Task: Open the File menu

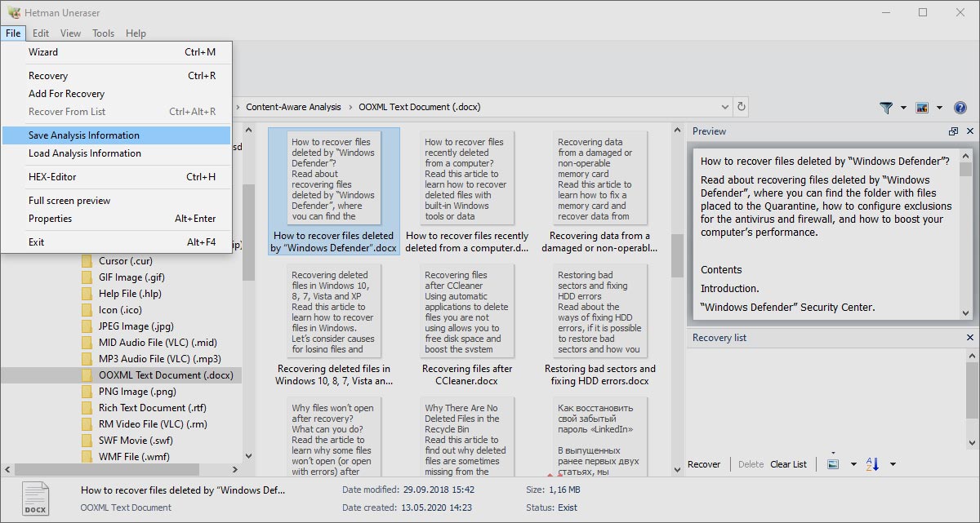Action: point(13,33)
